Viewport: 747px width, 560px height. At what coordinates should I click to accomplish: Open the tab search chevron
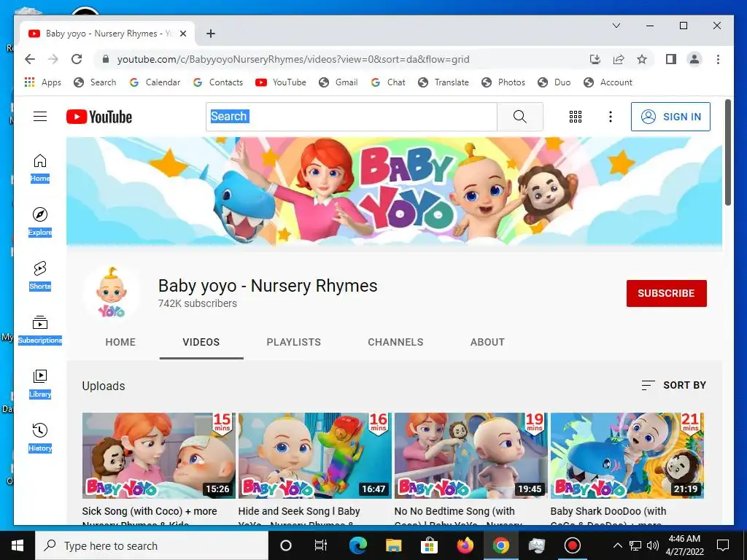pos(616,26)
